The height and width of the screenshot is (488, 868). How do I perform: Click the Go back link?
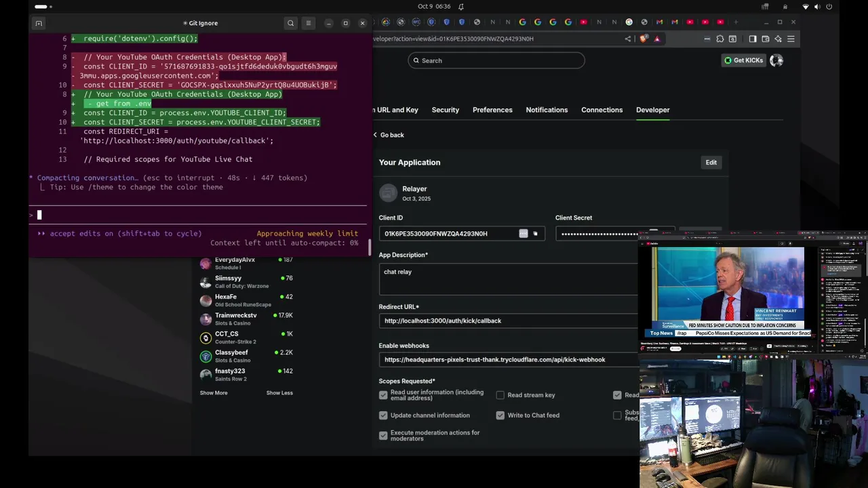click(x=389, y=135)
